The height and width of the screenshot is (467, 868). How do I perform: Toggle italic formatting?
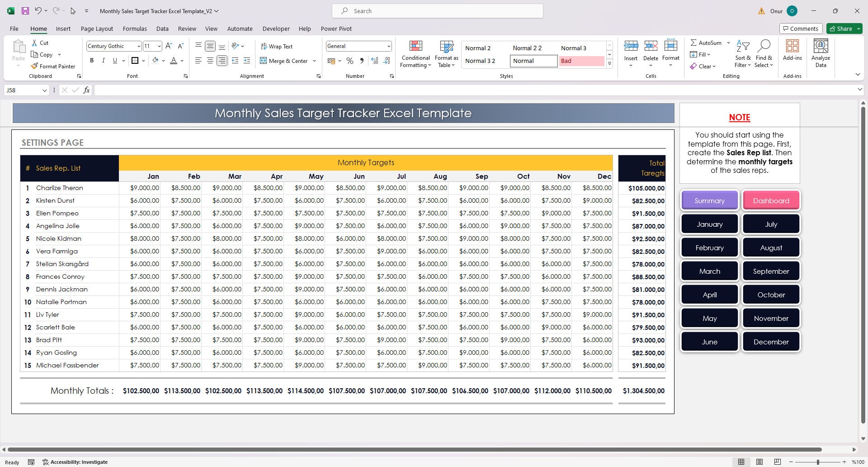coord(103,60)
